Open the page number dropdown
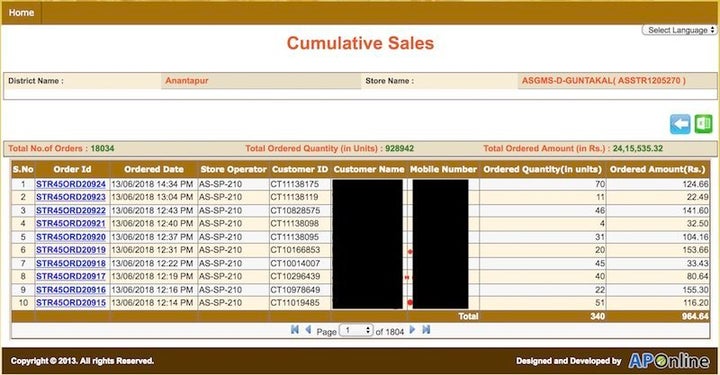720x375 pixels. pyautogui.click(x=356, y=330)
